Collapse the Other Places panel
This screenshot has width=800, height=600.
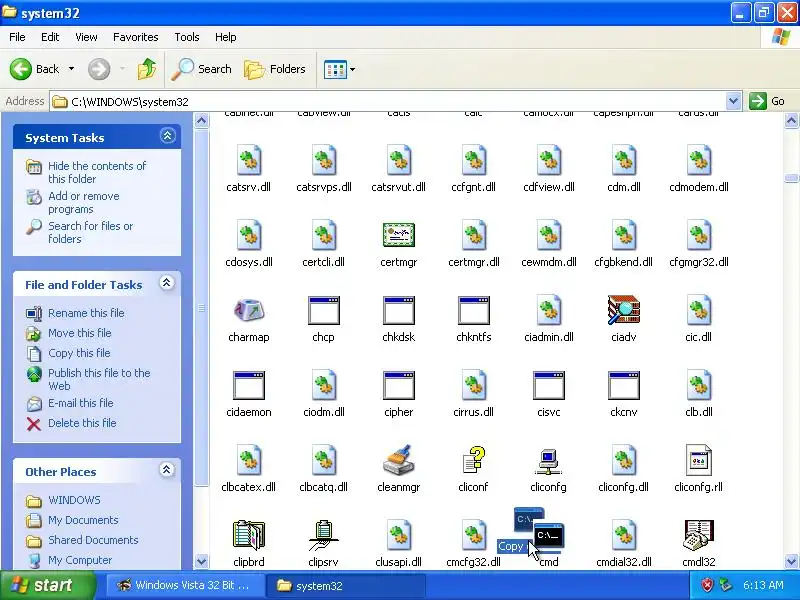(167, 469)
